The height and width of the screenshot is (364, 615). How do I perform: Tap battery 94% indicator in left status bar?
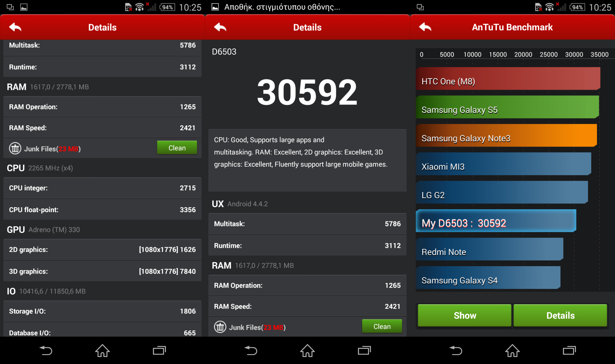(167, 7)
